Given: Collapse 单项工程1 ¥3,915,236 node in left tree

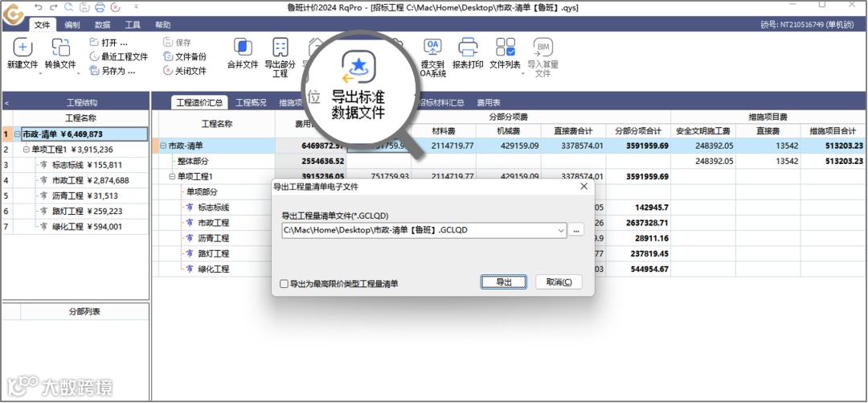Looking at the screenshot, I should tap(26, 150).
